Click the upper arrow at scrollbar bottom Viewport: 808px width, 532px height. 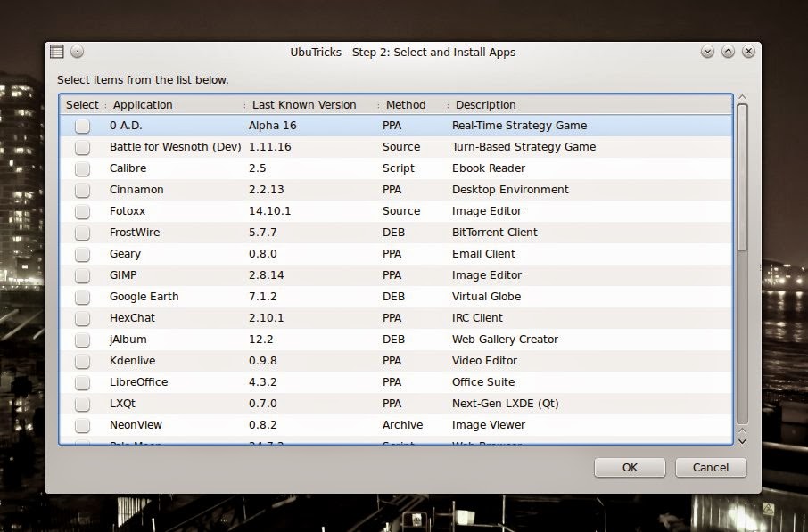[x=742, y=430]
